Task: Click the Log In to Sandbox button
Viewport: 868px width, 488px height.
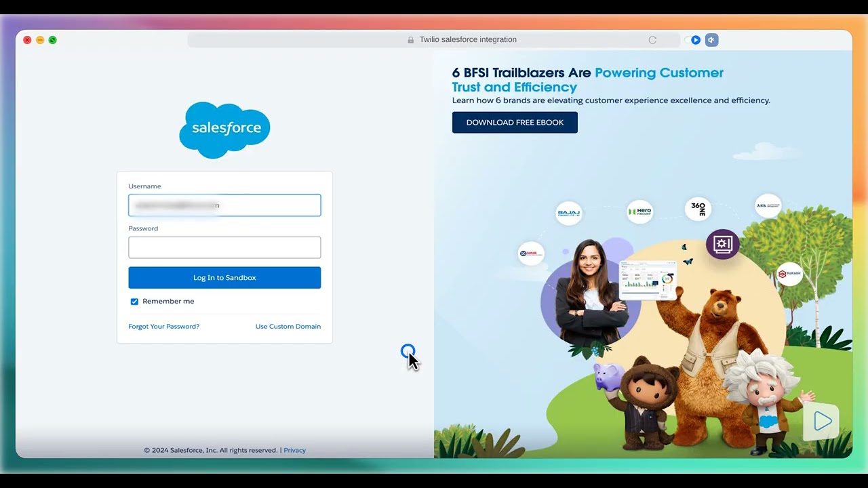Action: [x=224, y=278]
